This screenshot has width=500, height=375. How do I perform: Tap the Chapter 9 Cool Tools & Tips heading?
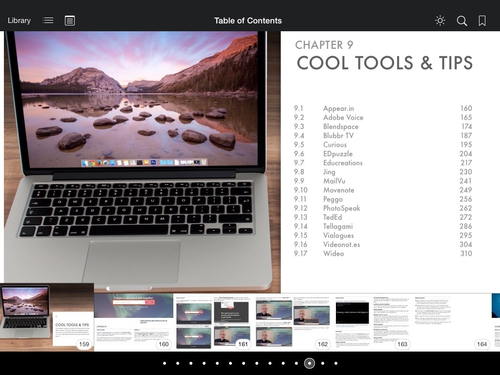point(384,56)
